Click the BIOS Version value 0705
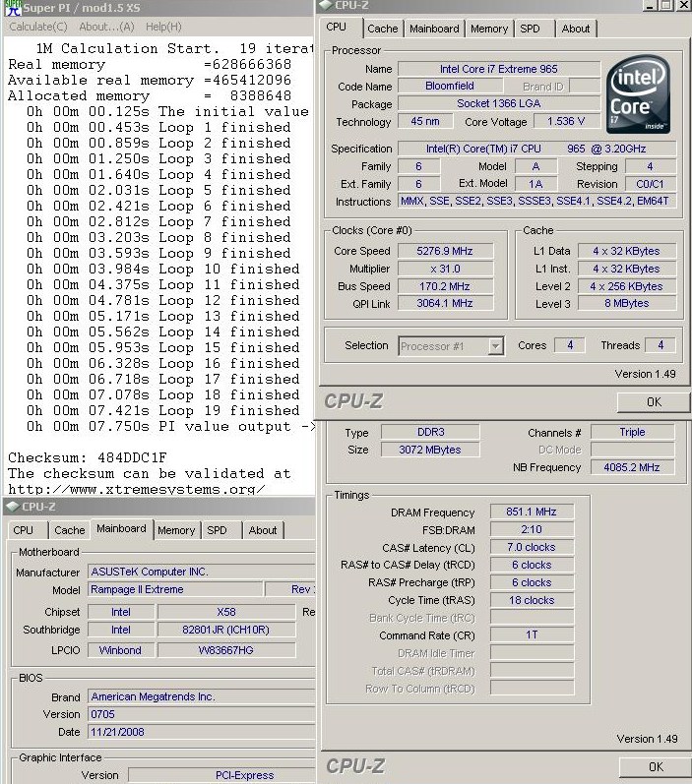 [x=201, y=714]
